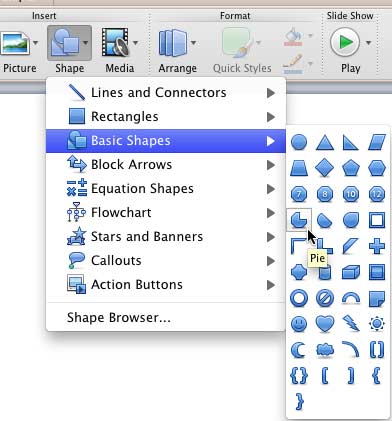Insert the Smiley Face shape
The image size is (392, 421).
(x=299, y=324)
